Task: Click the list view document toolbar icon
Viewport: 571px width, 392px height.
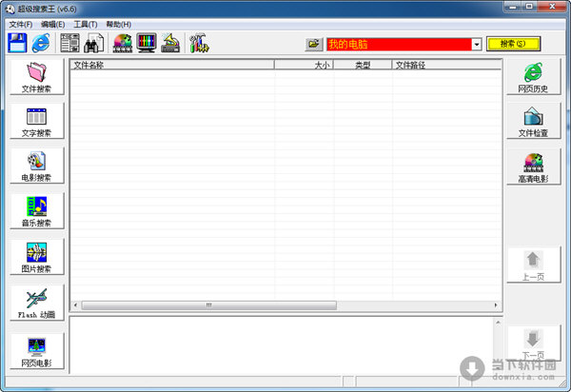Action: tap(69, 43)
